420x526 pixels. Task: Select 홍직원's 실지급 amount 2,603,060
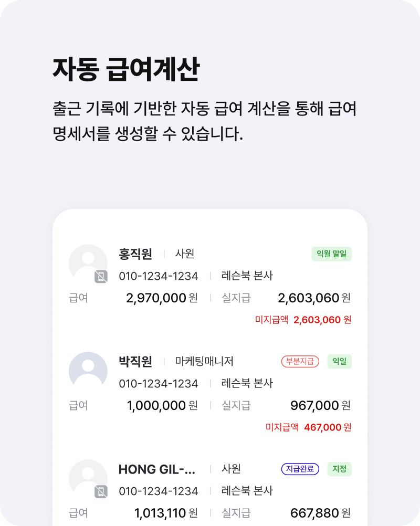coord(308,298)
